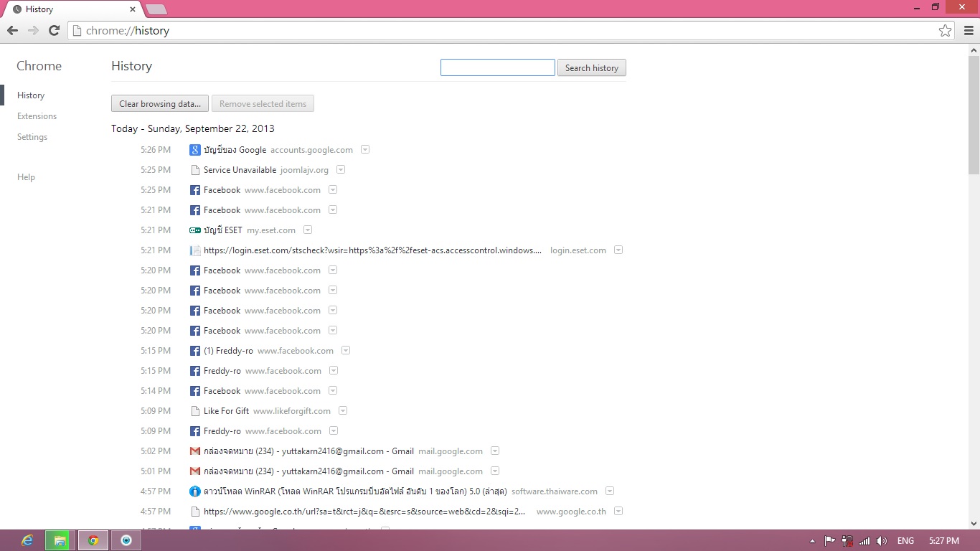Open the Service Unavailable history link
Viewport: 980px width, 551px height.
(240, 170)
